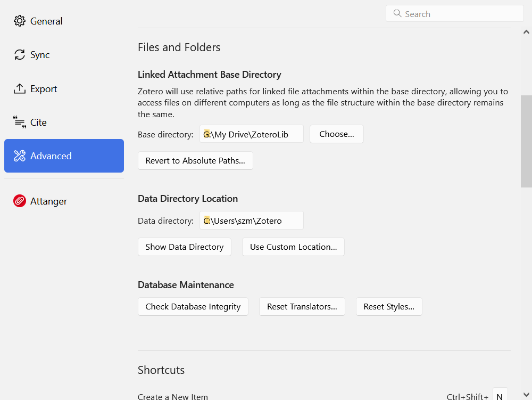Go to the Export pane
Screen dimensions: 532x400
pos(64,88)
